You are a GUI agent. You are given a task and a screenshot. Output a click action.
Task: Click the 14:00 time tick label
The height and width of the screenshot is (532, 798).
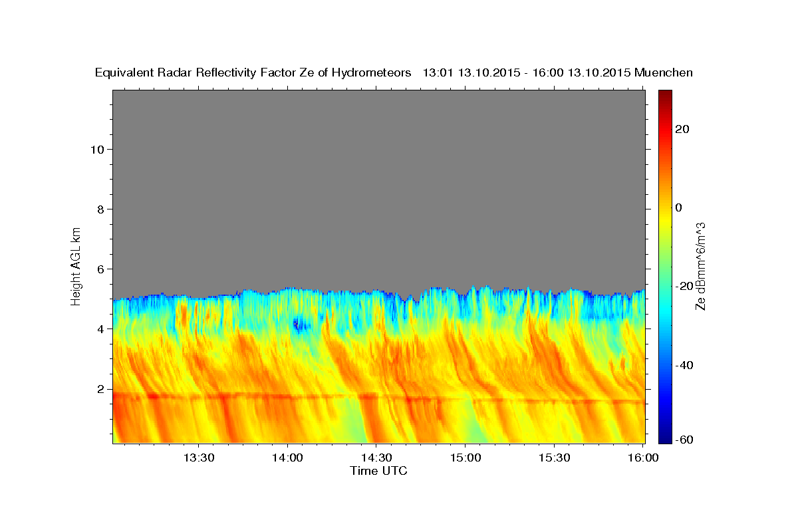coord(287,458)
